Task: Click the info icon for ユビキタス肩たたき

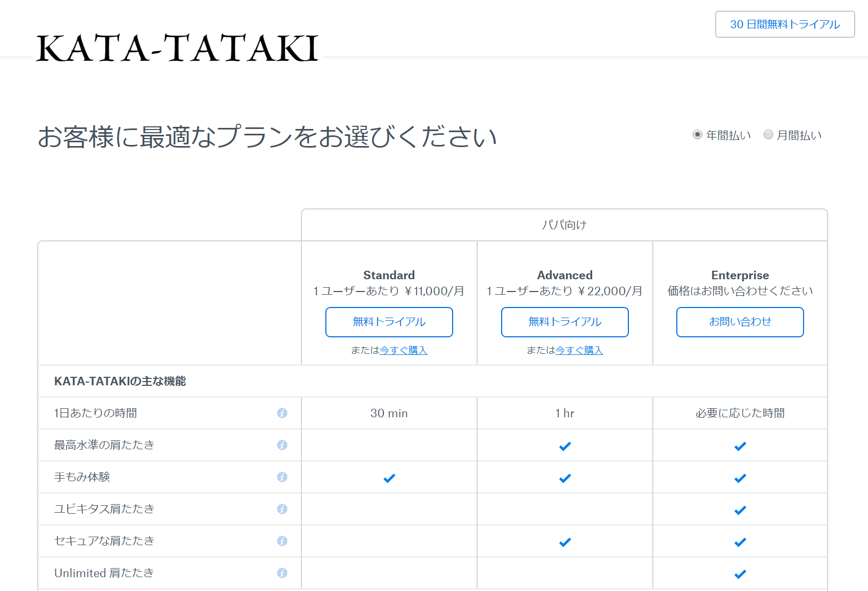Action: click(282, 509)
